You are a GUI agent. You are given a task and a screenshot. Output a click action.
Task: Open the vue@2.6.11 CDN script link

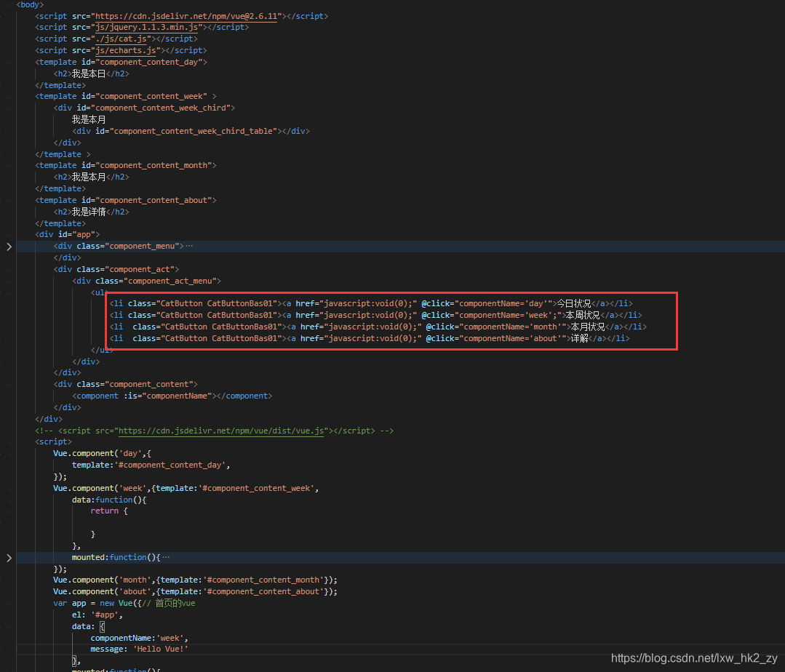tap(186, 17)
